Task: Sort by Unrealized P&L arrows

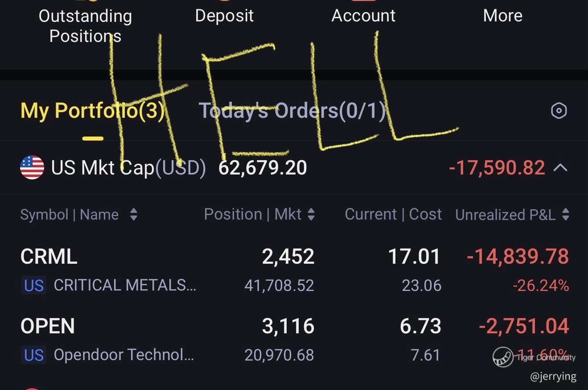Action: coord(566,215)
